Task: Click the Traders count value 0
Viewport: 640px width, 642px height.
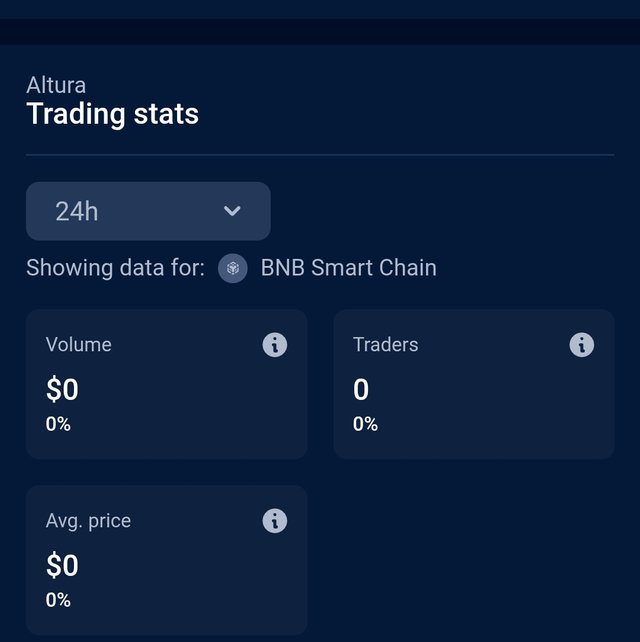Action: 361,389
